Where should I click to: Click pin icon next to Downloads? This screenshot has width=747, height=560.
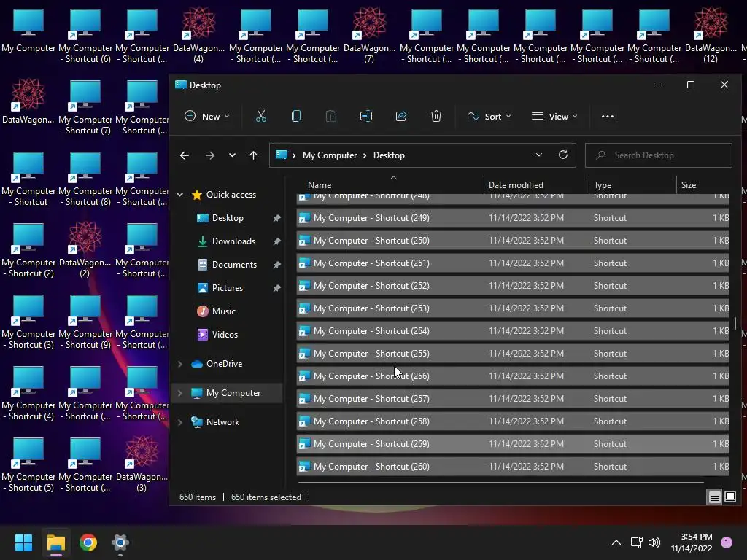276,241
